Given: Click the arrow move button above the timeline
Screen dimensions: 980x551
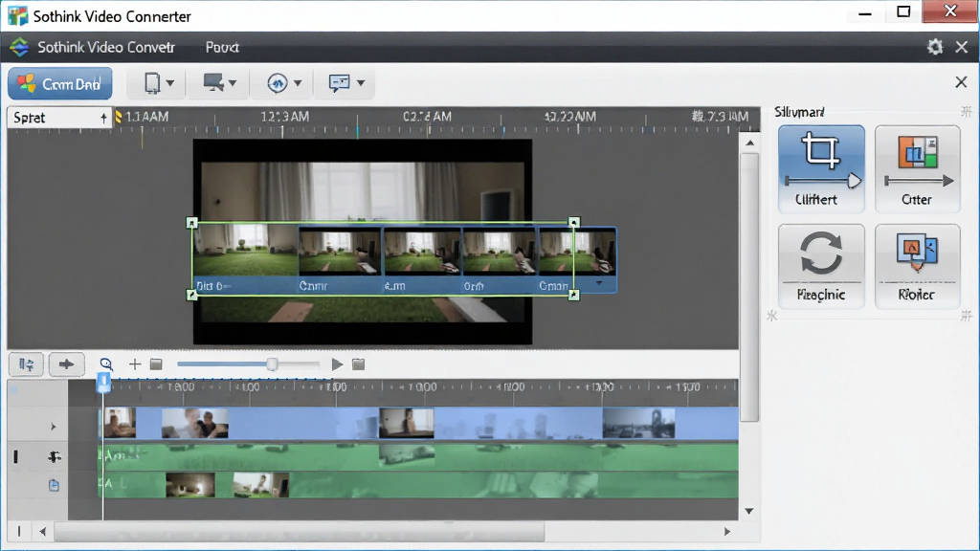Looking at the screenshot, I should click(66, 364).
